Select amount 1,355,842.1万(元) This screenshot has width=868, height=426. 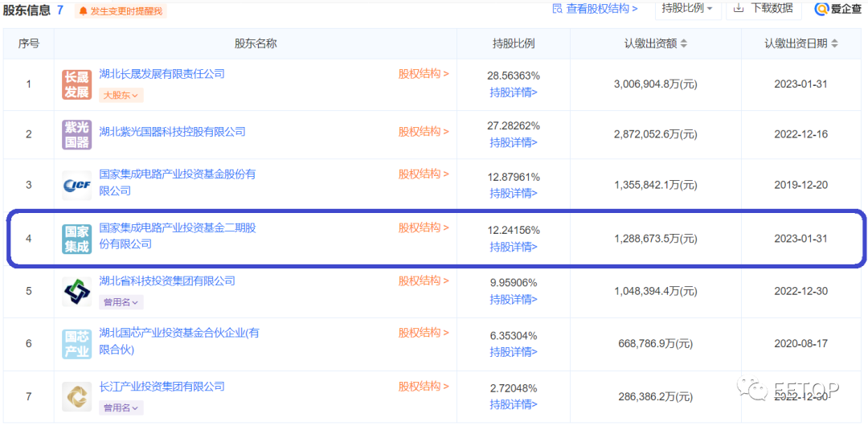pos(656,185)
